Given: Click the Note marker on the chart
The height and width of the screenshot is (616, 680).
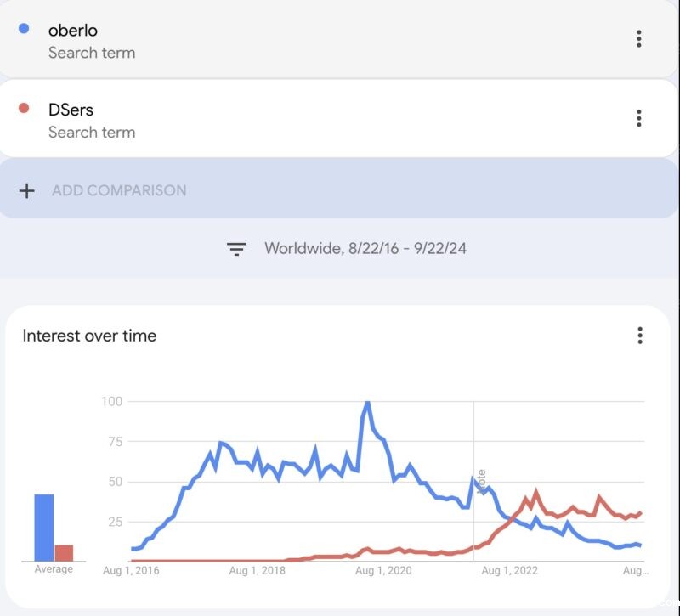Looking at the screenshot, I should click(481, 481).
